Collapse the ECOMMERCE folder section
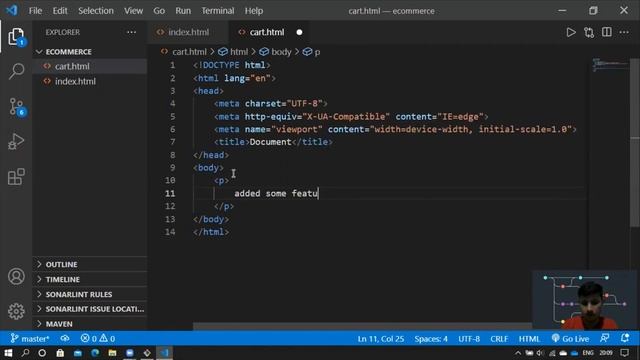The width and height of the screenshot is (640, 360). click(90, 52)
